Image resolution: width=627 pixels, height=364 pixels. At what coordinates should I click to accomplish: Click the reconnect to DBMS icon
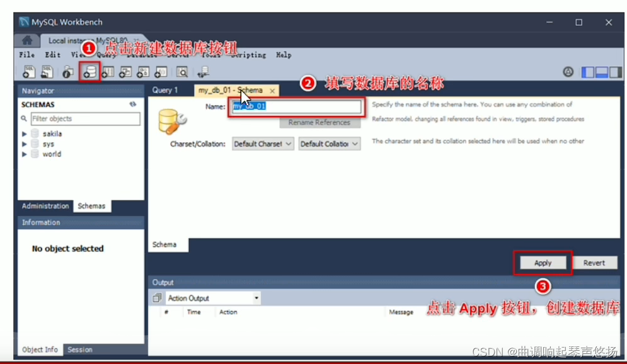tap(203, 72)
